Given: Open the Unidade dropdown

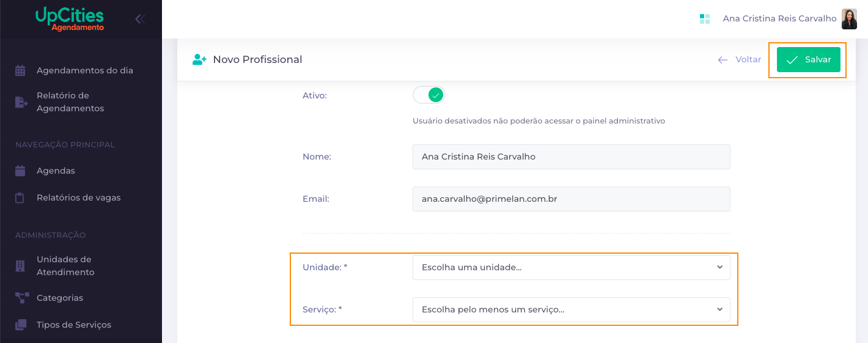Looking at the screenshot, I should [x=572, y=267].
